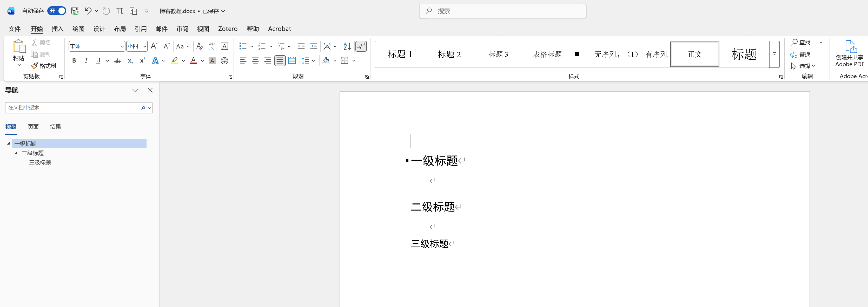Toggle the AutoSave switch
Viewport: 868px width, 307px height.
tap(57, 11)
